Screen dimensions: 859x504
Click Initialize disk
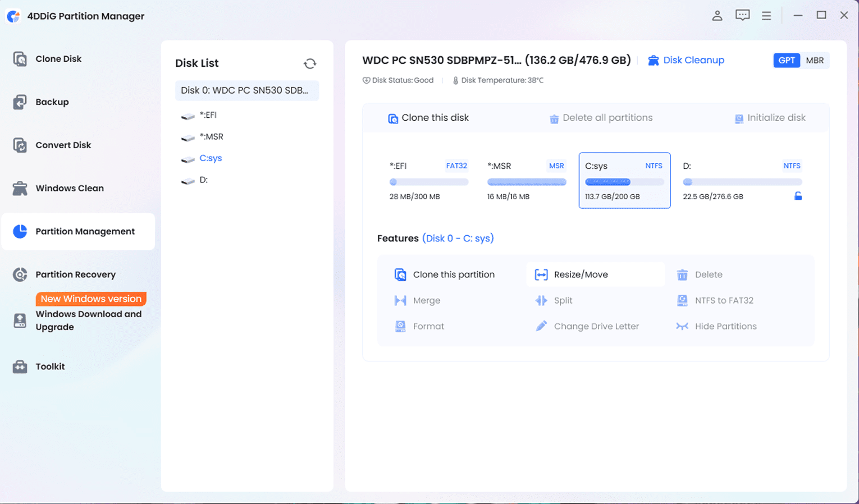[770, 118]
